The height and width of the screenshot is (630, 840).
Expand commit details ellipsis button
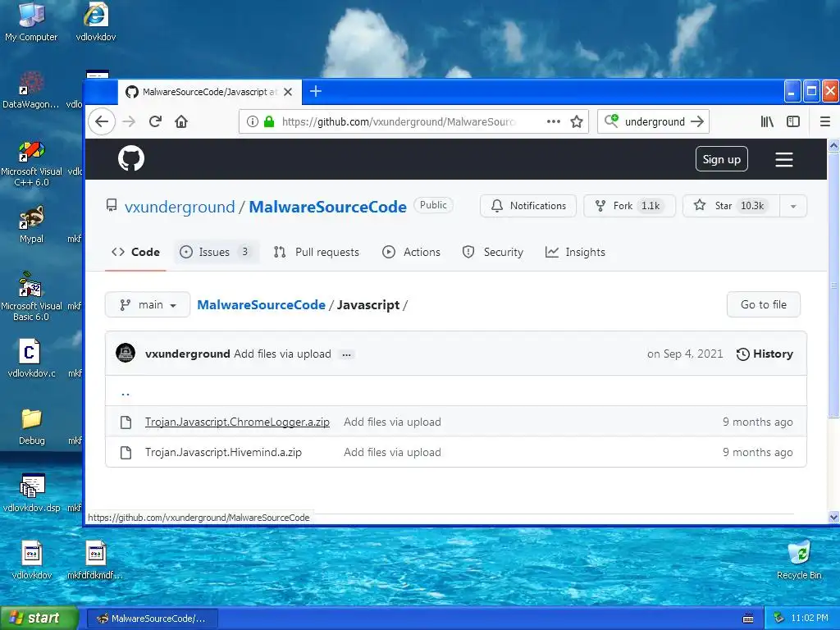(347, 354)
